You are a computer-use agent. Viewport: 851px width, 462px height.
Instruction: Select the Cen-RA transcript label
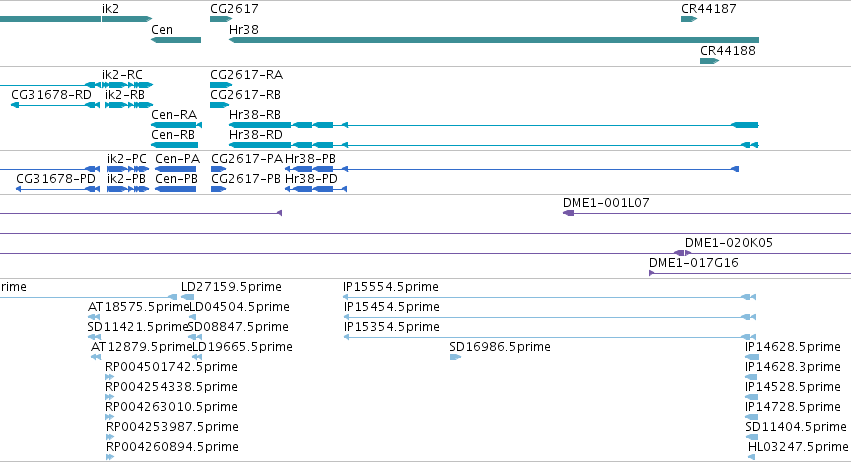(x=174, y=115)
